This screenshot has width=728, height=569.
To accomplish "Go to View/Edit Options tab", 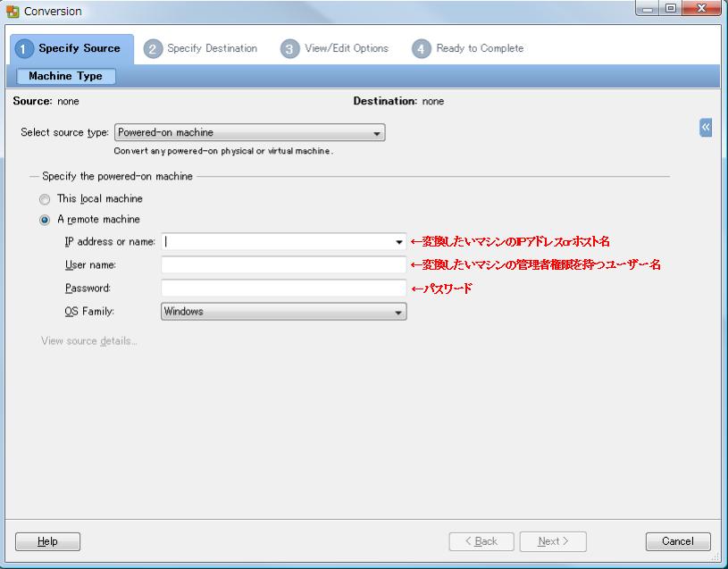I will coord(335,49).
